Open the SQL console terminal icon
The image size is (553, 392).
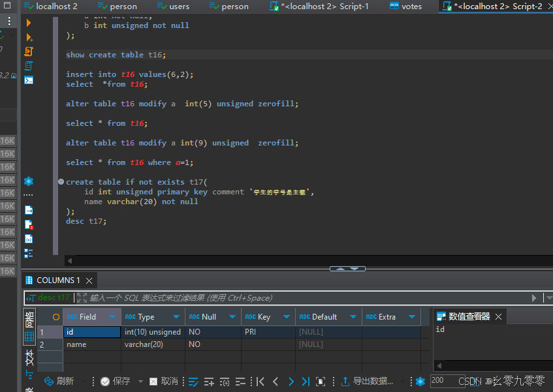click(x=29, y=80)
